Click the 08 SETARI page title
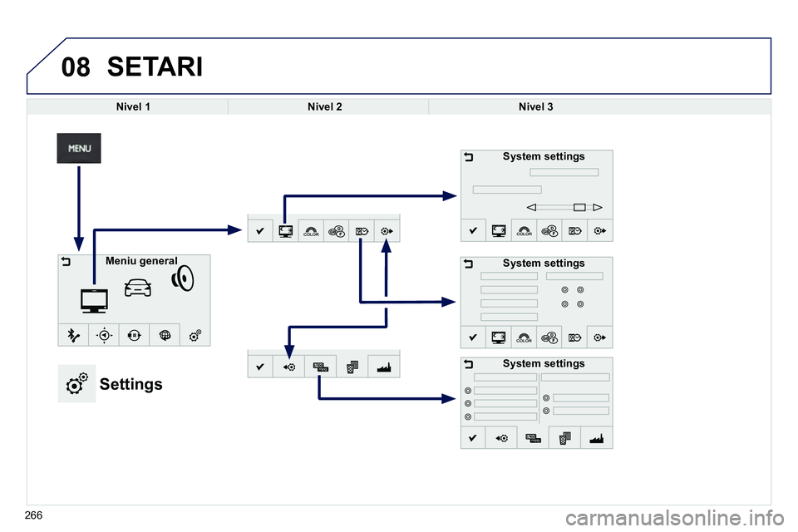 click(132, 66)
